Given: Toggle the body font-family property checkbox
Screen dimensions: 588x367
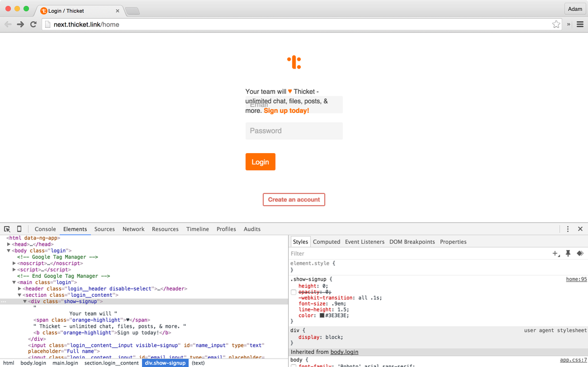Looking at the screenshot, I should (x=294, y=366).
